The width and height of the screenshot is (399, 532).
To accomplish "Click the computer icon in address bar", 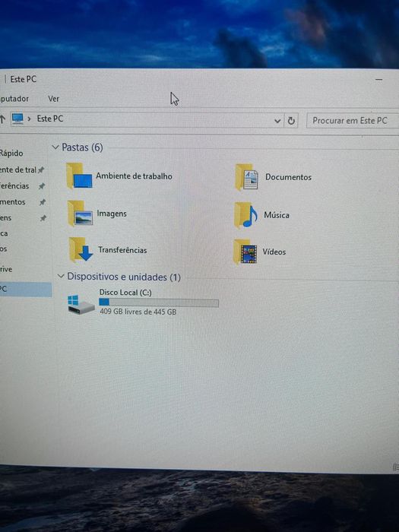I will pos(17,119).
